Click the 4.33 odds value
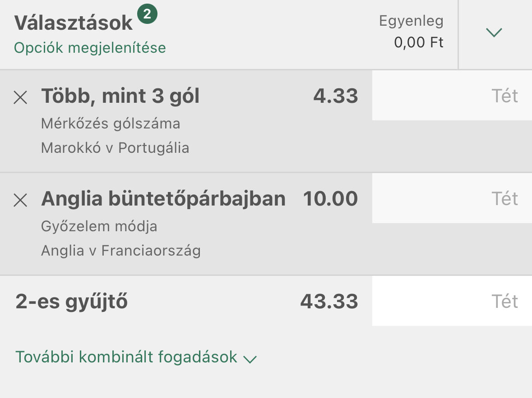Screen dimensions: 532x398 coord(335,96)
